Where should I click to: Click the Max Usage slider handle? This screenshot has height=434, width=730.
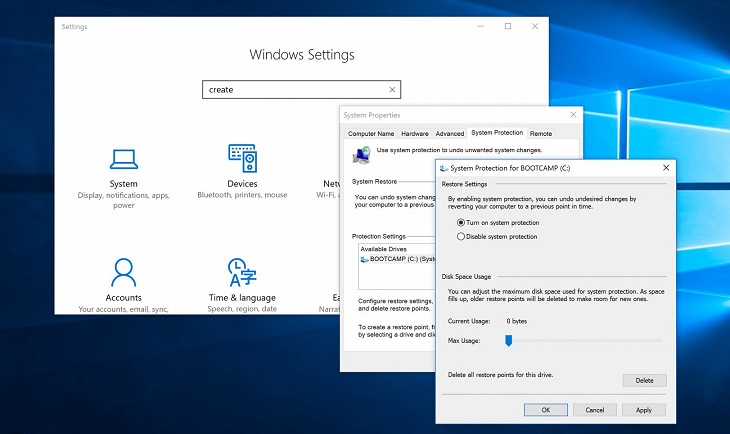pos(508,340)
